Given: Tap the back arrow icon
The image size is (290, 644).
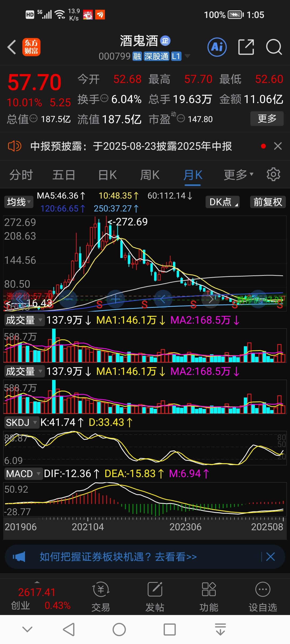Looking at the screenshot, I should click(x=12, y=47).
